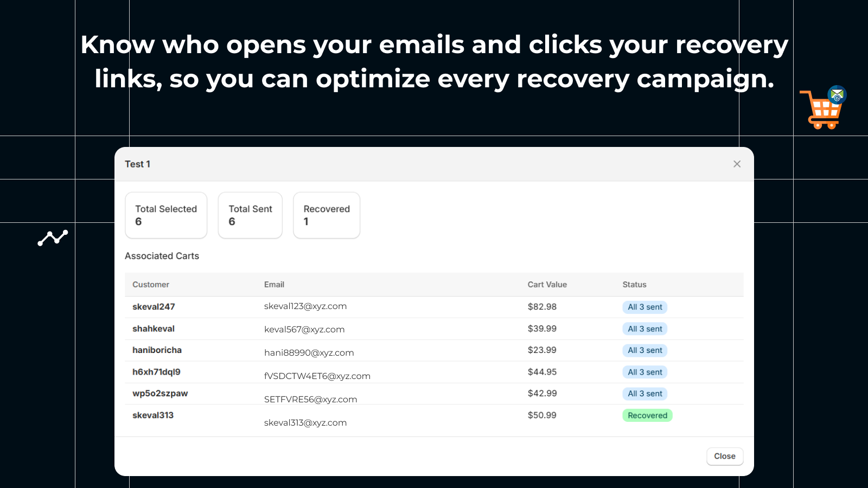This screenshot has height=488, width=868.
Task: Select the Total Sent card
Action: 250,215
